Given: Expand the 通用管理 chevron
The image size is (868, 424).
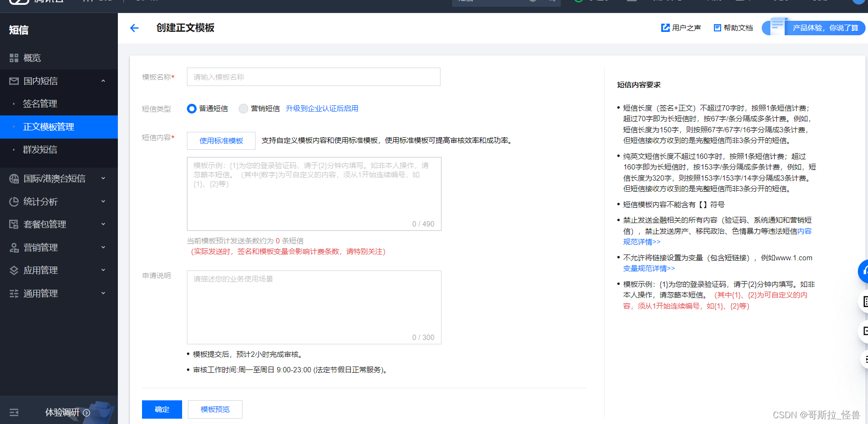Looking at the screenshot, I should tap(103, 294).
